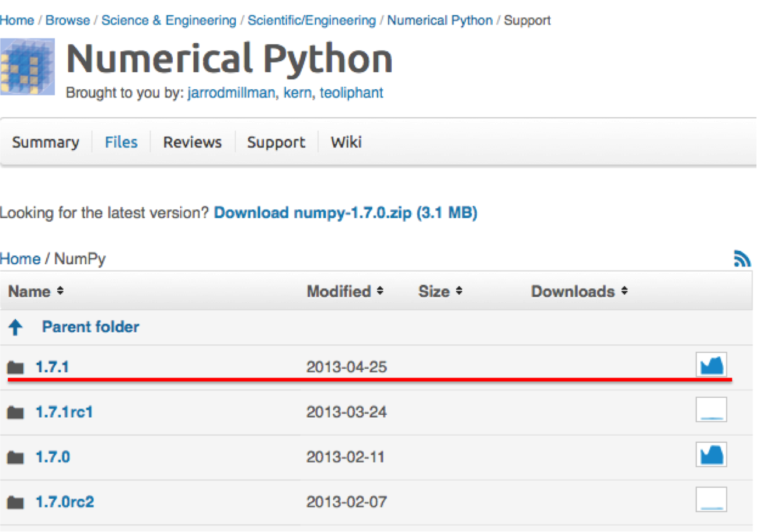
Task: Open the 1.7.0rc2 folder
Action: click(65, 502)
